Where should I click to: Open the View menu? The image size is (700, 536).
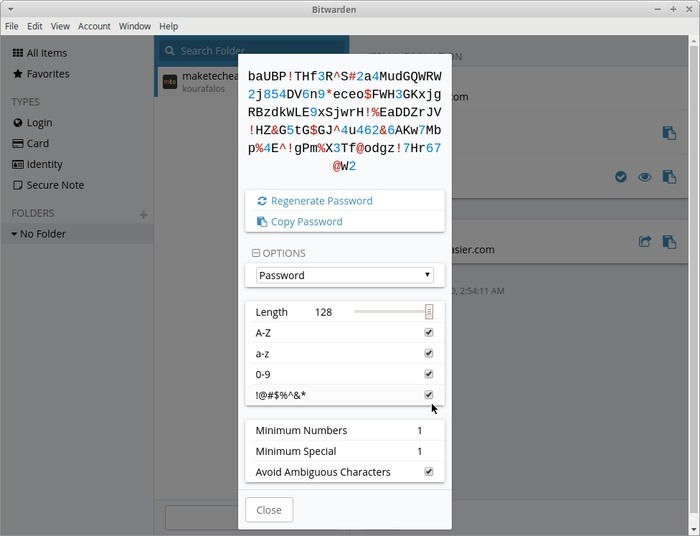click(60, 26)
